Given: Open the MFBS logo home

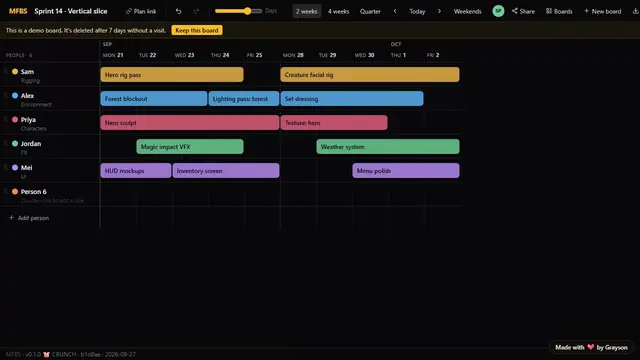Looking at the screenshot, I should [x=18, y=11].
